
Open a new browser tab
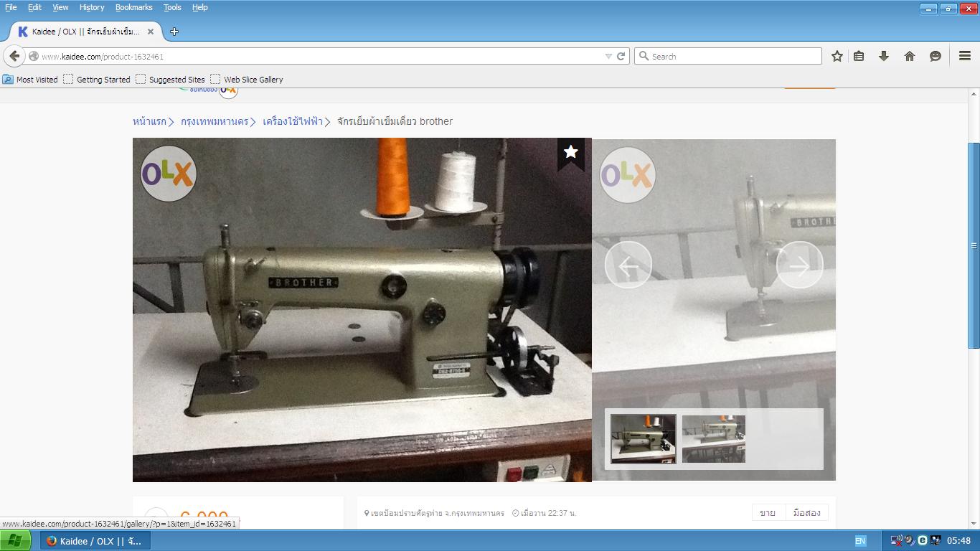coord(174,32)
